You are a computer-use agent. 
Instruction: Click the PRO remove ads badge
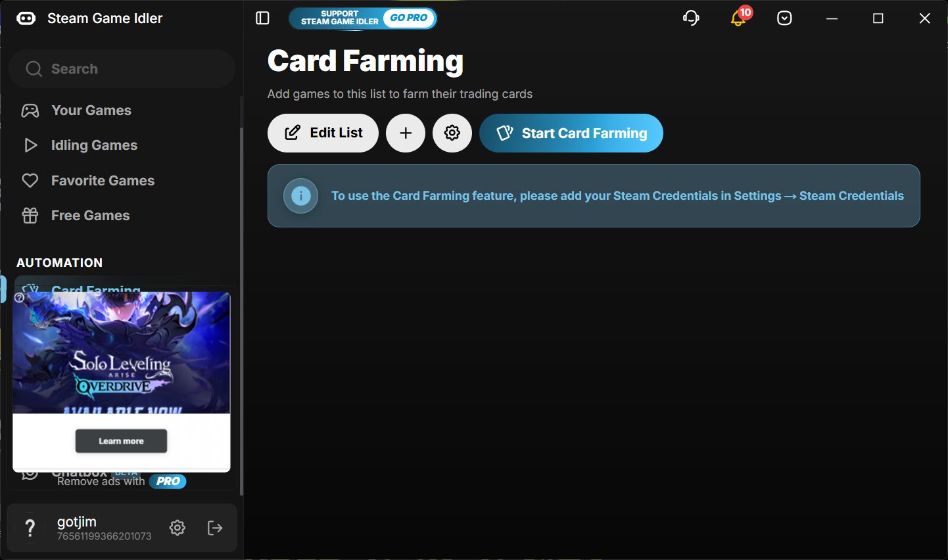168,482
